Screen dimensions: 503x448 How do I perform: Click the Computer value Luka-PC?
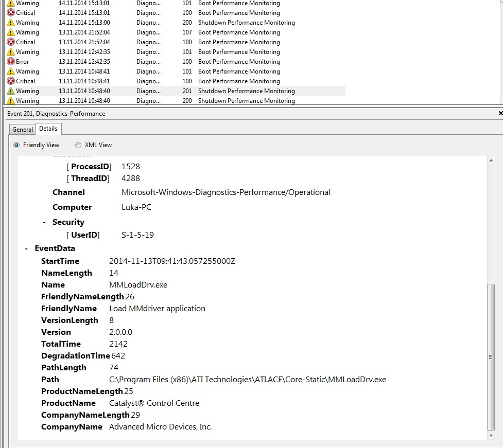pos(136,207)
